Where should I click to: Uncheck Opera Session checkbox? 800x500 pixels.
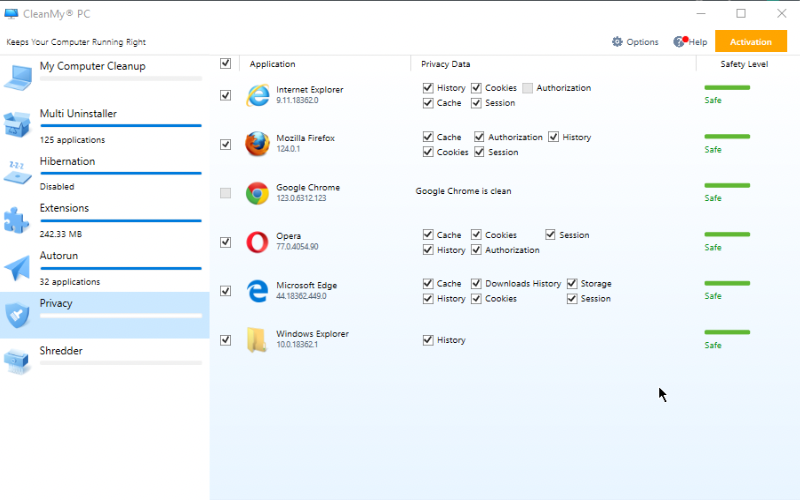pyautogui.click(x=550, y=235)
